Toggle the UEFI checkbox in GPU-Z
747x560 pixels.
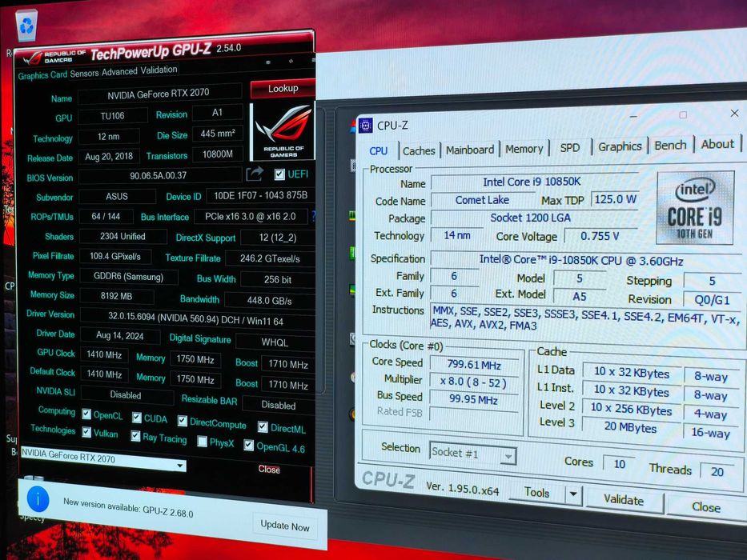pos(279,174)
